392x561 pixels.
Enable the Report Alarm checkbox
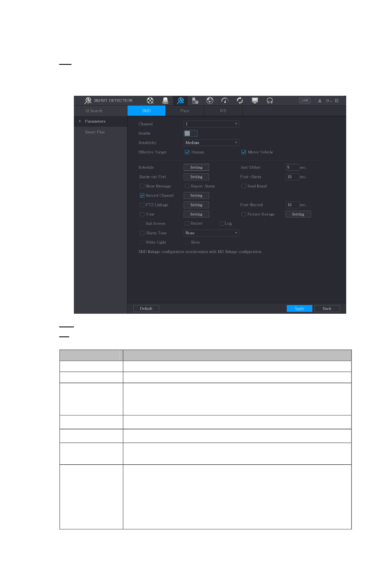click(187, 186)
